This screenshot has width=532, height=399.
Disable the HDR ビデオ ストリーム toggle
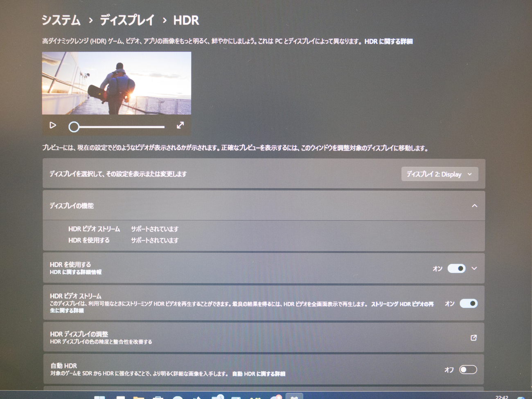[x=469, y=303]
